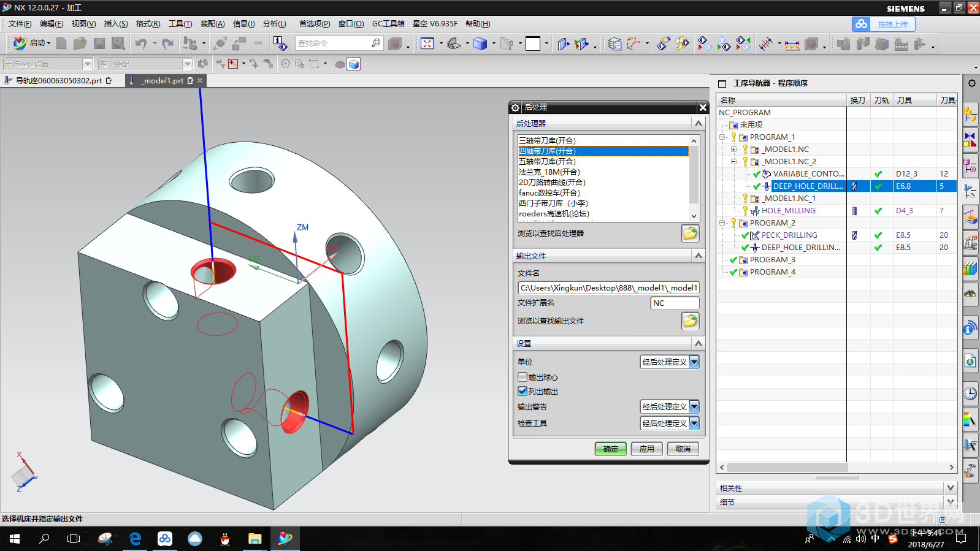Screen dimensions: 980x551
Task: Open the 检查工具 dropdown
Action: click(x=694, y=423)
